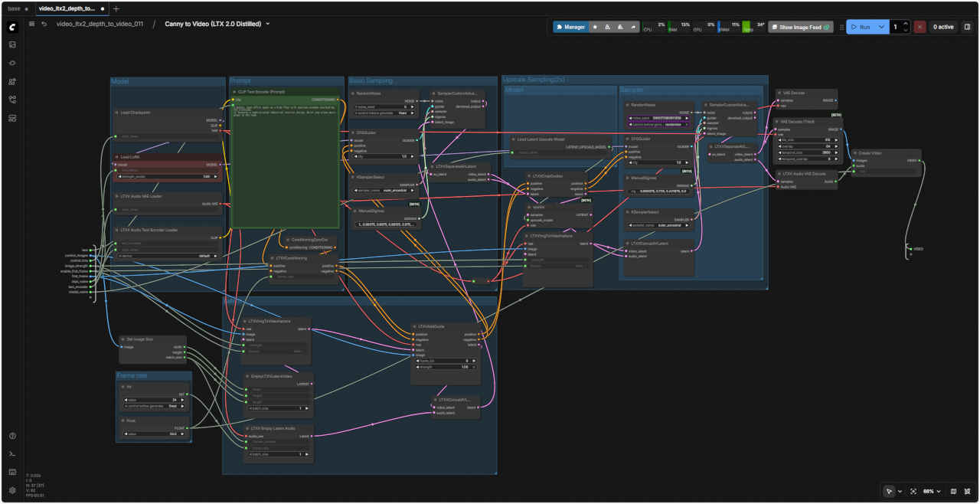Viewport: 980px width, 504px height.
Task: Add a new workflow tab with plus
Action: coord(116,8)
